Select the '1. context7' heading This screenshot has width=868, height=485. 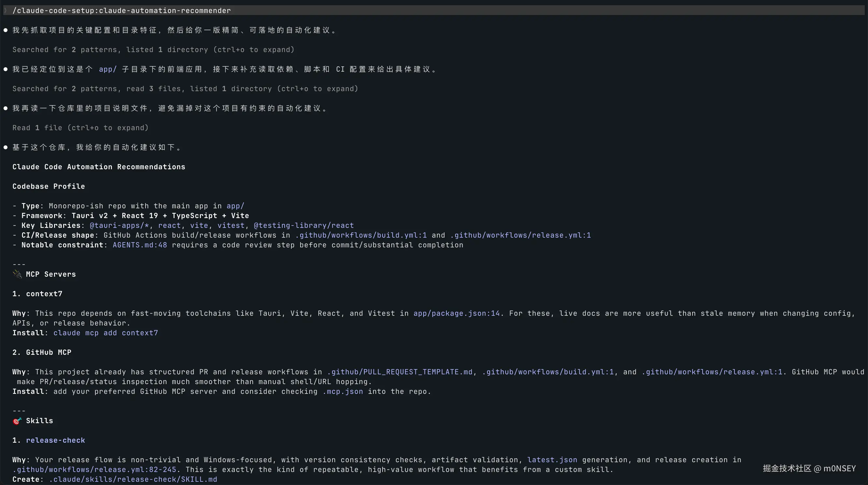click(x=37, y=294)
